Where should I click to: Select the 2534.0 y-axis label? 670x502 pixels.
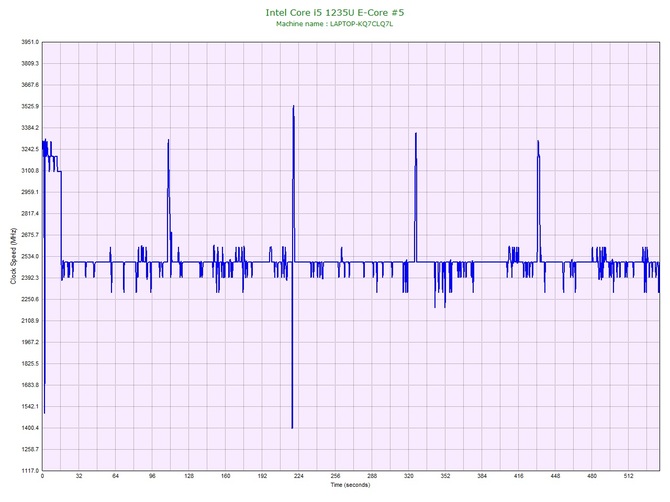30,256
